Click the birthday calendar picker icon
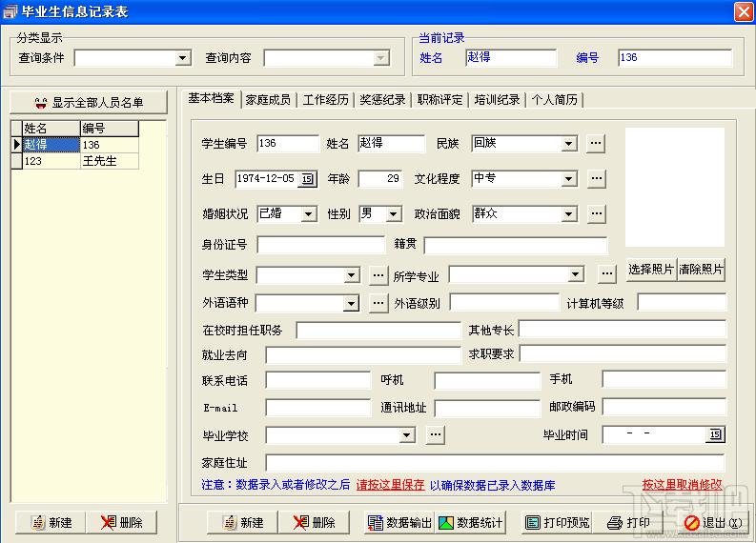Screen dimensions: 756x543 (x=307, y=179)
